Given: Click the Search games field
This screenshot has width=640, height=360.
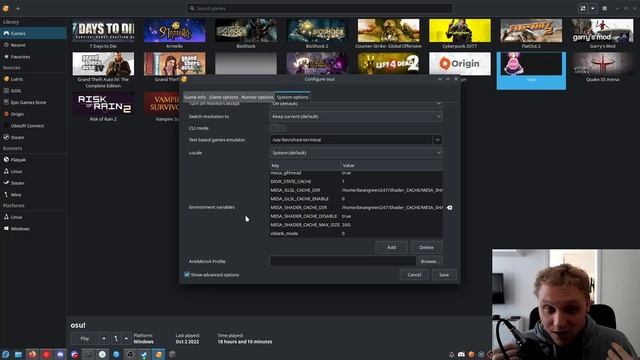Looking at the screenshot, I should (320, 8).
